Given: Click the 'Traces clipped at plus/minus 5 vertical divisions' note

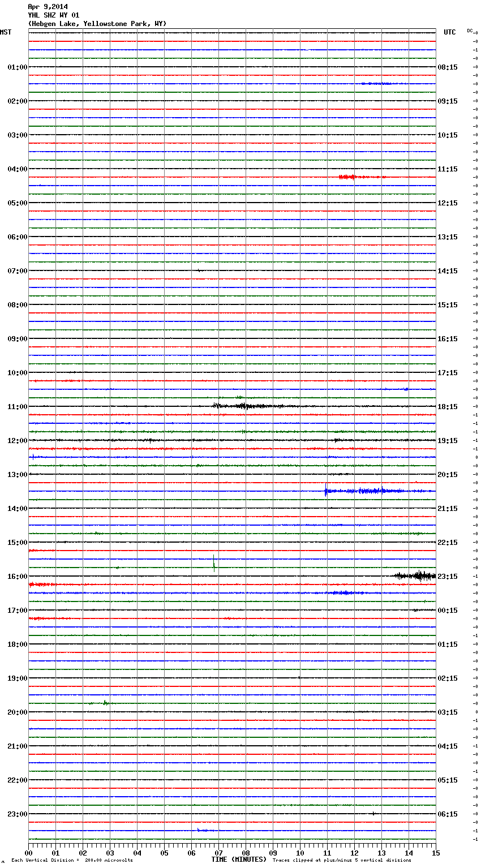Looking at the screenshot, I should coord(342,860).
